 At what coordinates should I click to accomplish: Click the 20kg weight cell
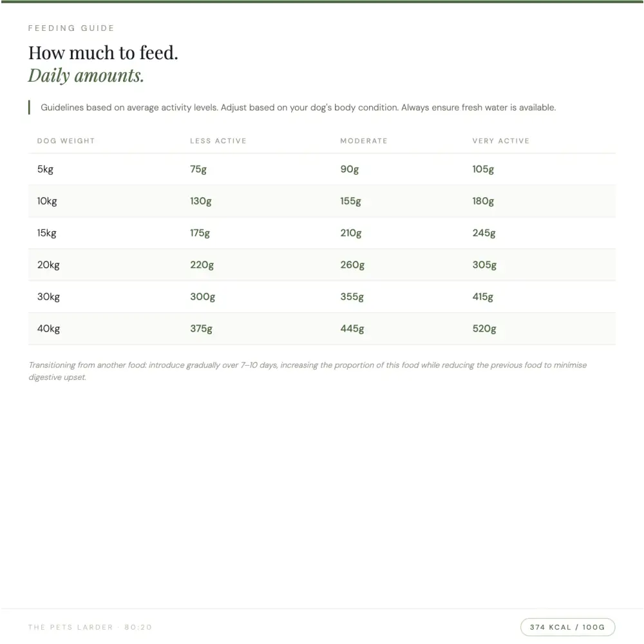coord(48,265)
